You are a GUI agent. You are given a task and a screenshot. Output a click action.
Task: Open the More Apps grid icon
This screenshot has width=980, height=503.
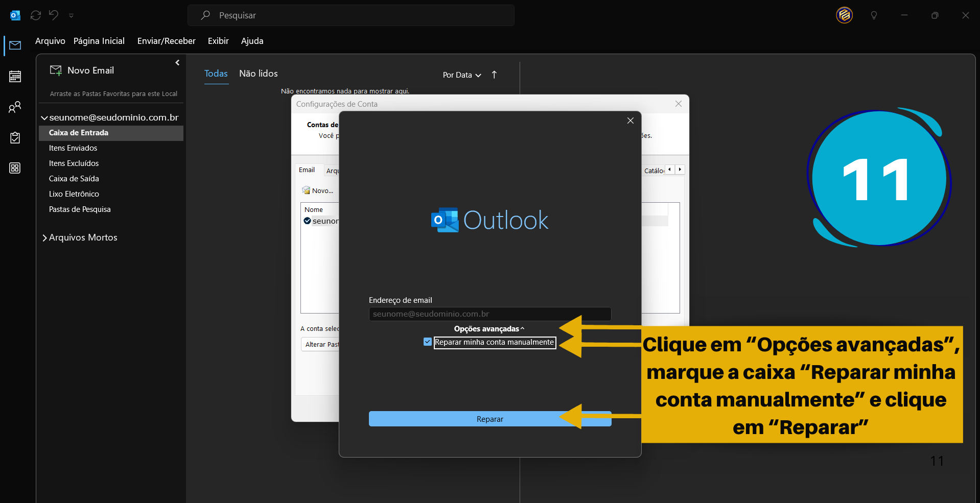[15, 168]
